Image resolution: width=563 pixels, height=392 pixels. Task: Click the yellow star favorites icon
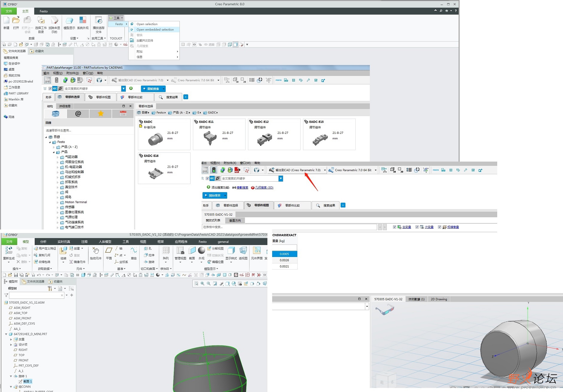tap(101, 114)
